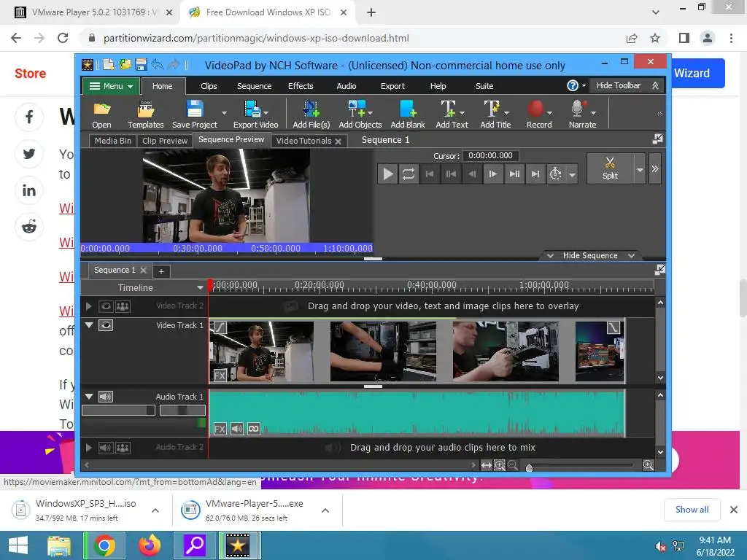
Task: Click fade-in transition icon on first clip
Action: (x=220, y=327)
